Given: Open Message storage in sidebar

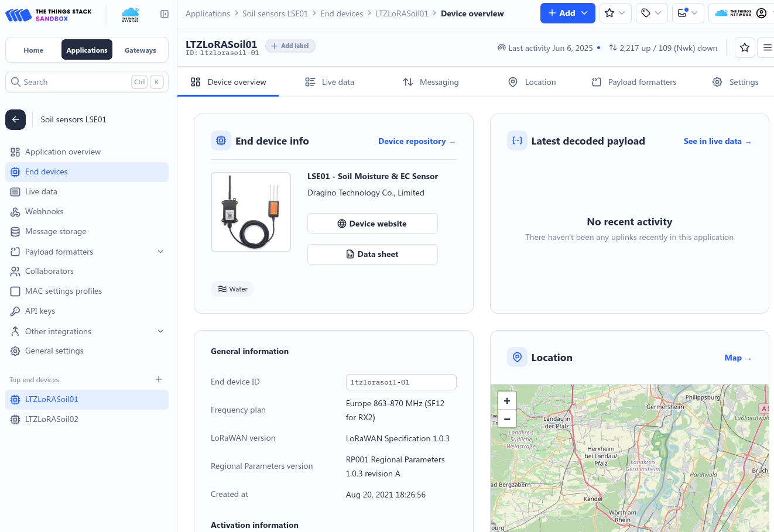Looking at the screenshot, I should (87, 232).
